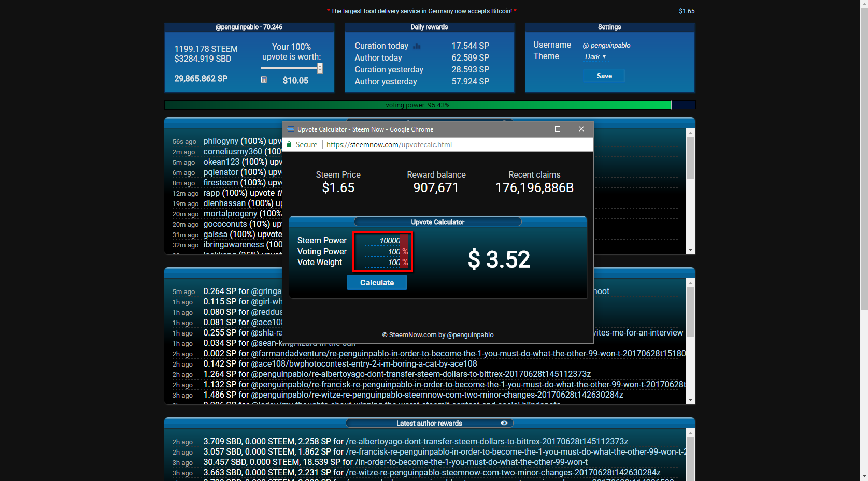Click the $10.05 upvote worth value
868x481 pixels.
(x=295, y=80)
